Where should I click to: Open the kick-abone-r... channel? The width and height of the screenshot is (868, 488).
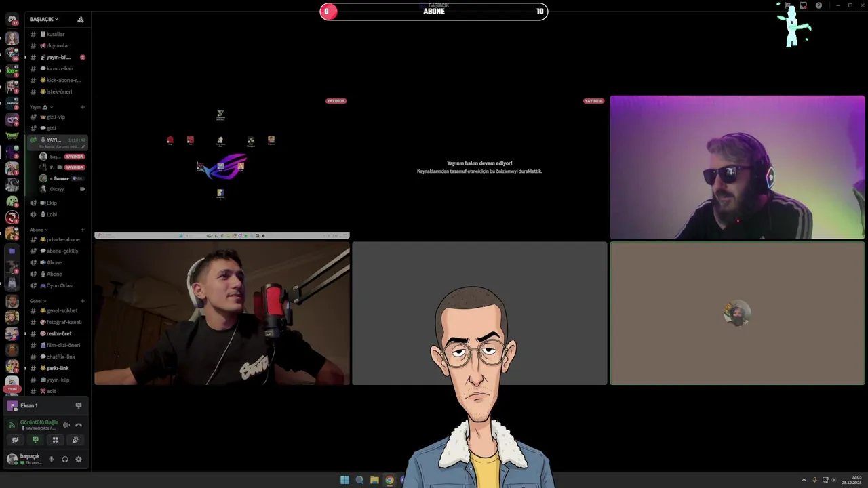pos(58,80)
